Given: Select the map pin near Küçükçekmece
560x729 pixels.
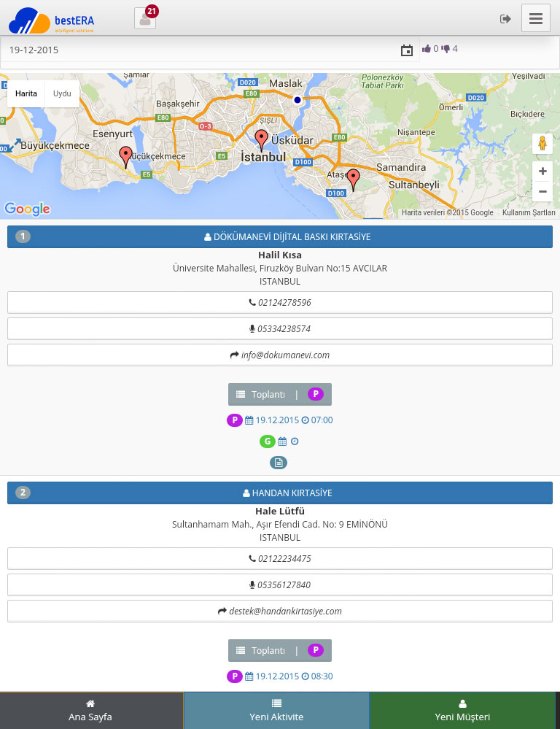Looking at the screenshot, I should click(125, 157).
